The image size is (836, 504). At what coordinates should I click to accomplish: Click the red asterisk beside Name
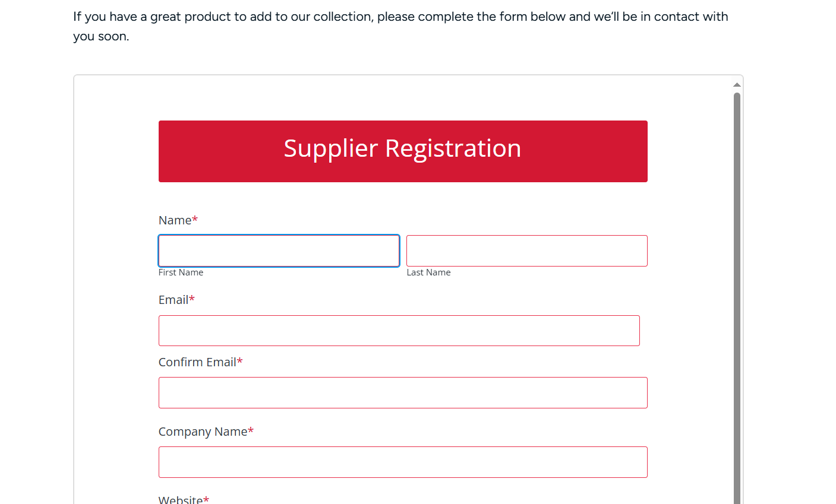click(195, 219)
